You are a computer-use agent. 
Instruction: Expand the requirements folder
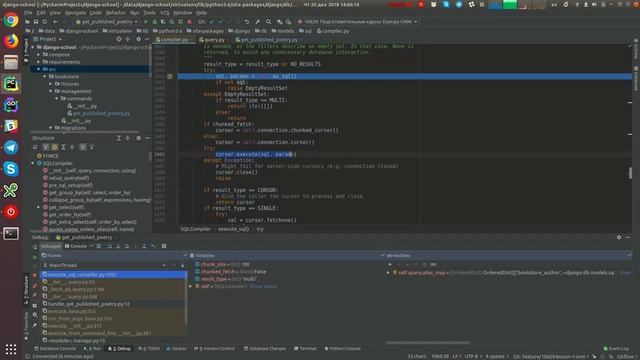pyautogui.click(x=39, y=62)
